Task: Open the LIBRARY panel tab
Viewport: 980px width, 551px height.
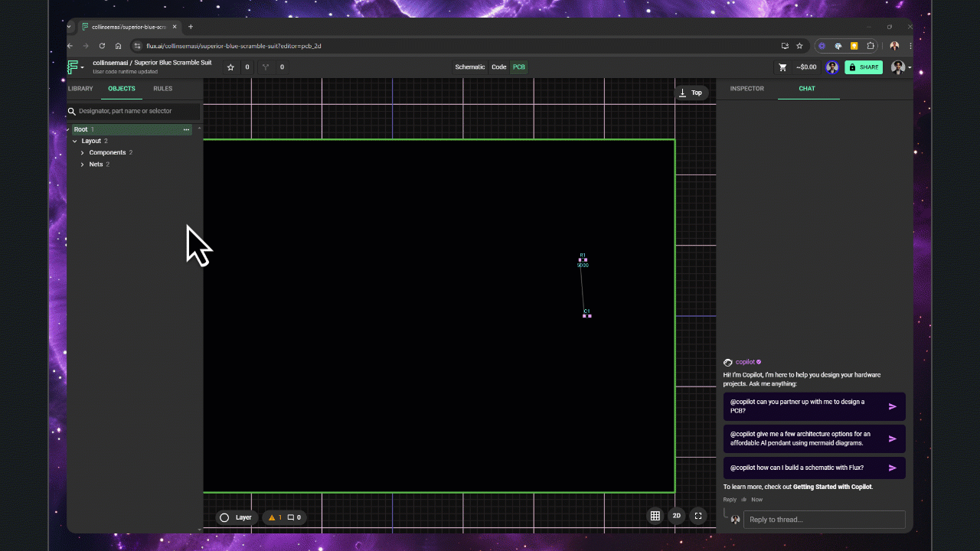Action: tap(80, 89)
